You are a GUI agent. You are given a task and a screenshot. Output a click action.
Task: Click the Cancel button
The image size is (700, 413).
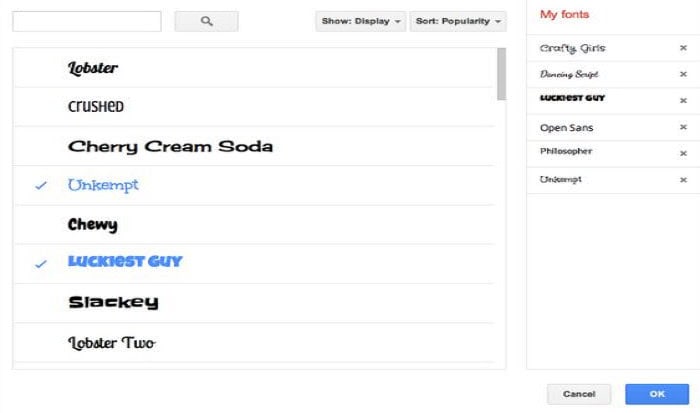pos(579,394)
